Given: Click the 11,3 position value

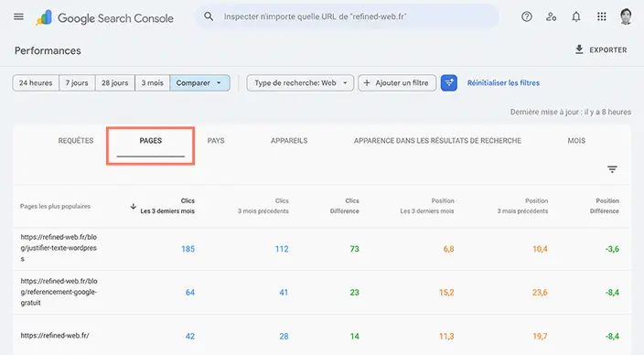Looking at the screenshot, I should click(446, 336).
